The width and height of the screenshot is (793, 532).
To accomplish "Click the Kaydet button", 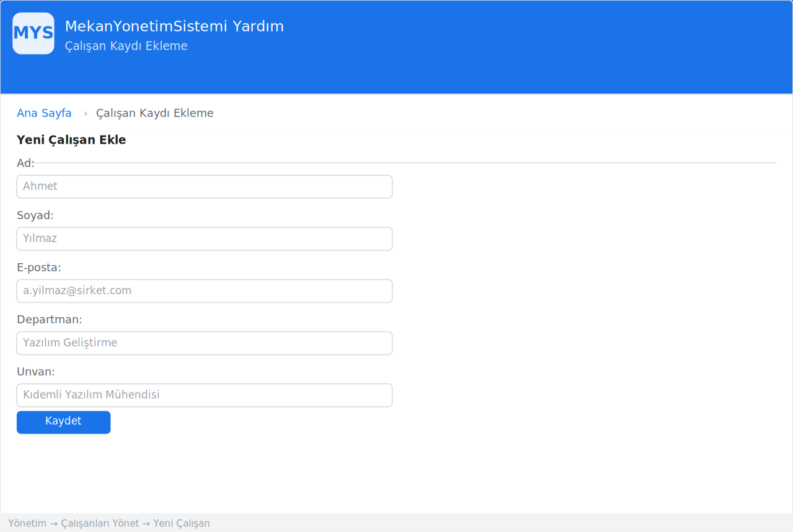I will [63, 422].
